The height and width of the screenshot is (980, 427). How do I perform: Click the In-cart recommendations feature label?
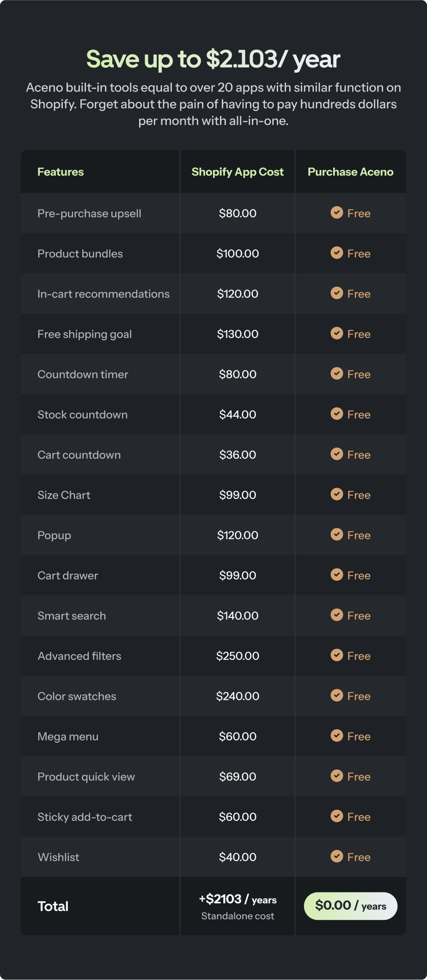pyautogui.click(x=104, y=294)
